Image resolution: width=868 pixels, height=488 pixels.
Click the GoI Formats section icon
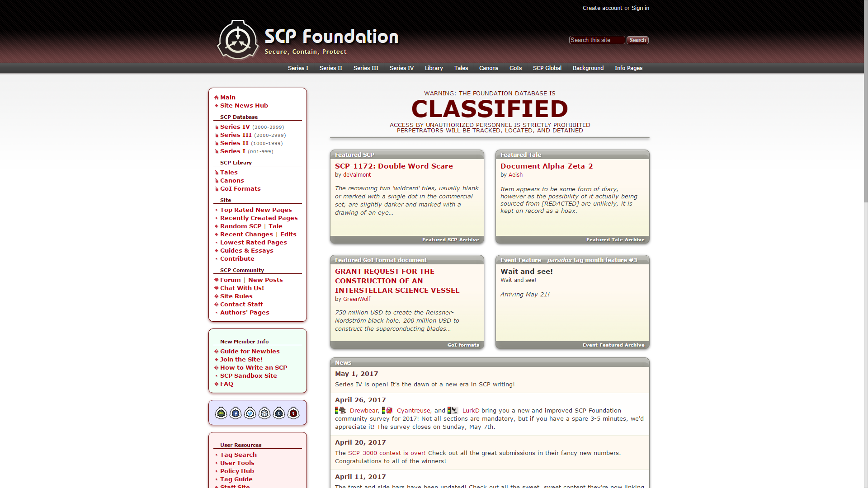coord(217,188)
